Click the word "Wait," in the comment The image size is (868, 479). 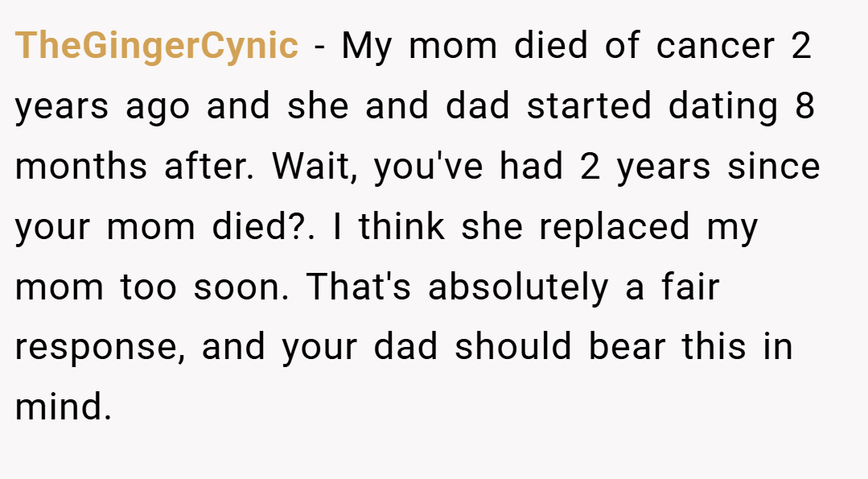click(x=314, y=166)
